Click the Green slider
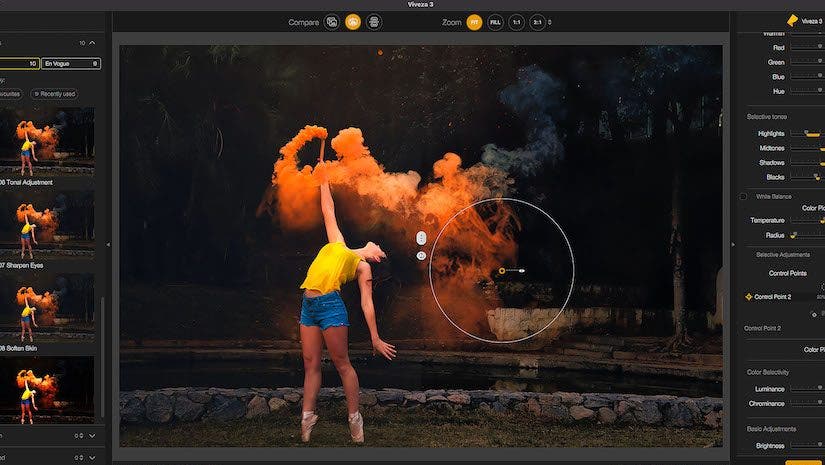 point(807,62)
